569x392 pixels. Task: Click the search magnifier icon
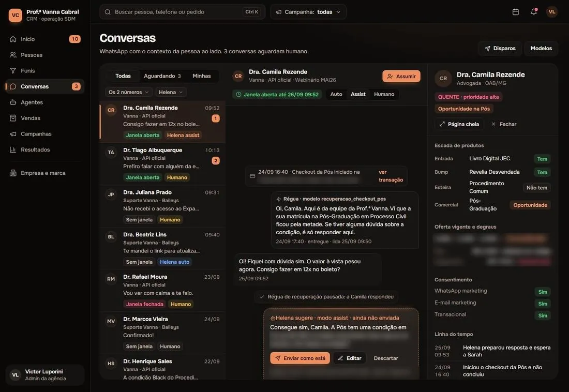pos(108,12)
